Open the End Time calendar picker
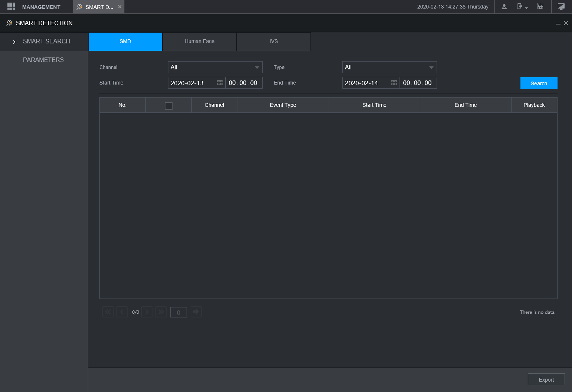Screen dimensions: 572x392 coord(394,83)
